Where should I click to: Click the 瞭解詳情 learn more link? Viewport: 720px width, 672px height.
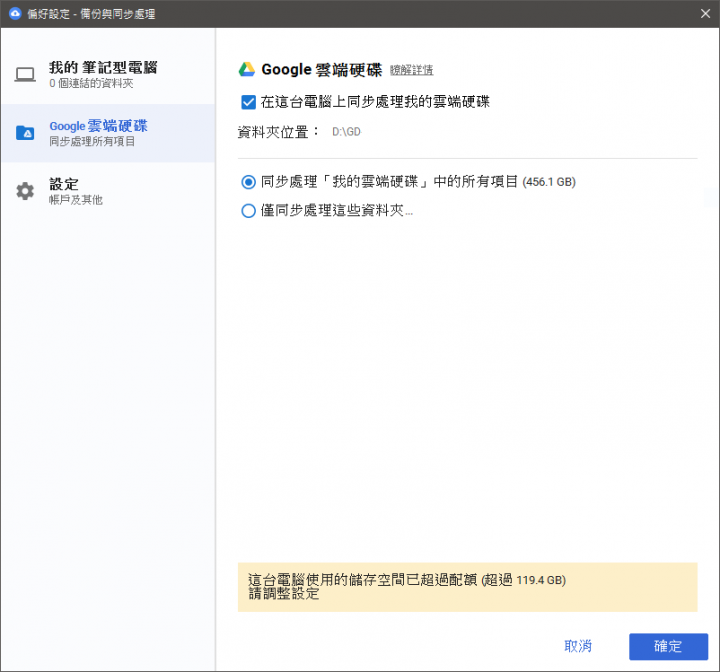[411, 70]
